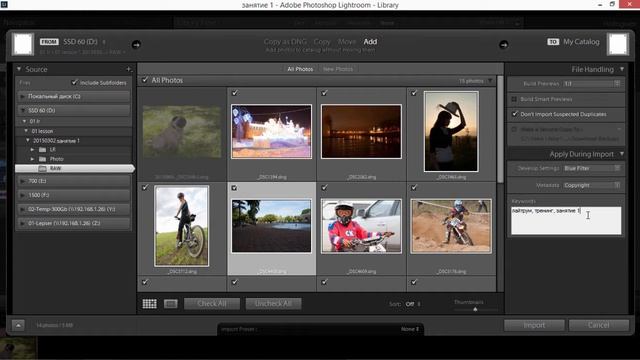This screenshot has width=640, height=360.
Task: Click the LR folder icon
Action: pyautogui.click(x=42, y=150)
